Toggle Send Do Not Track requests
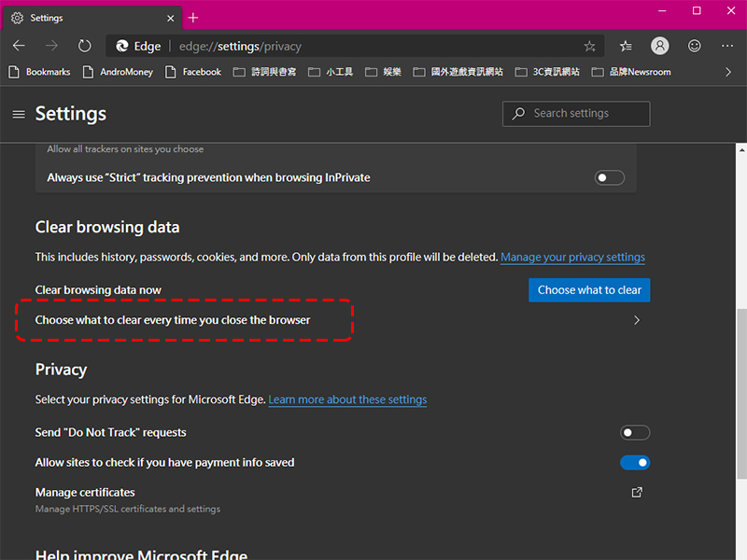Screen dimensions: 747x560 click(635, 432)
